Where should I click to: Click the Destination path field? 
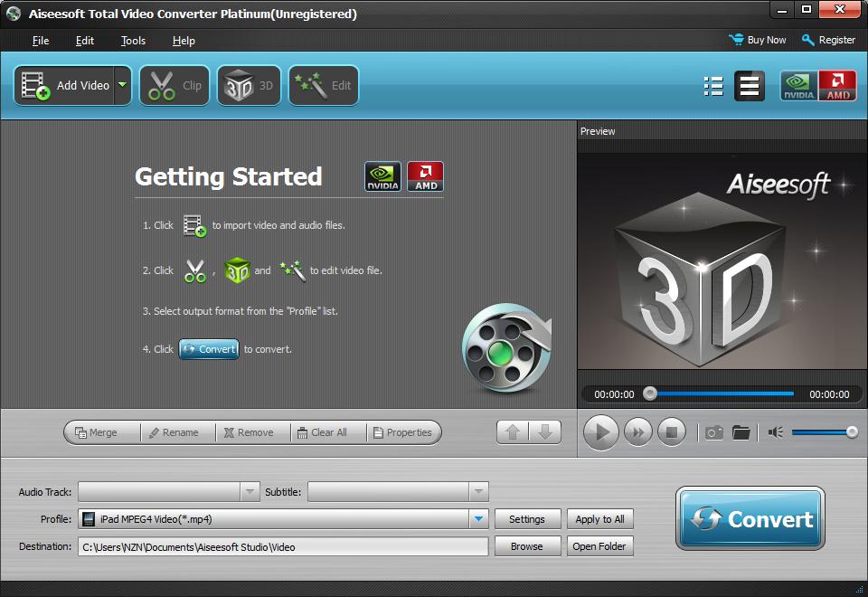click(283, 546)
